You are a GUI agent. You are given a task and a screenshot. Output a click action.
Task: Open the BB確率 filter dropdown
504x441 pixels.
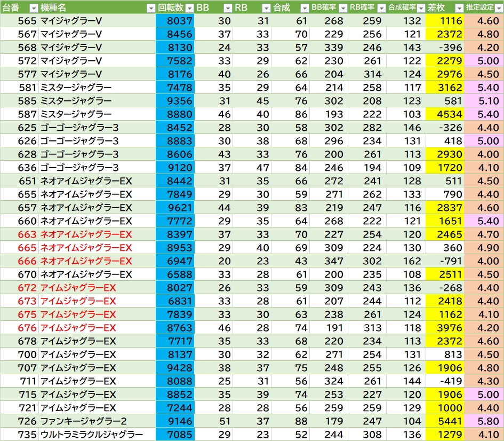(x=343, y=8)
